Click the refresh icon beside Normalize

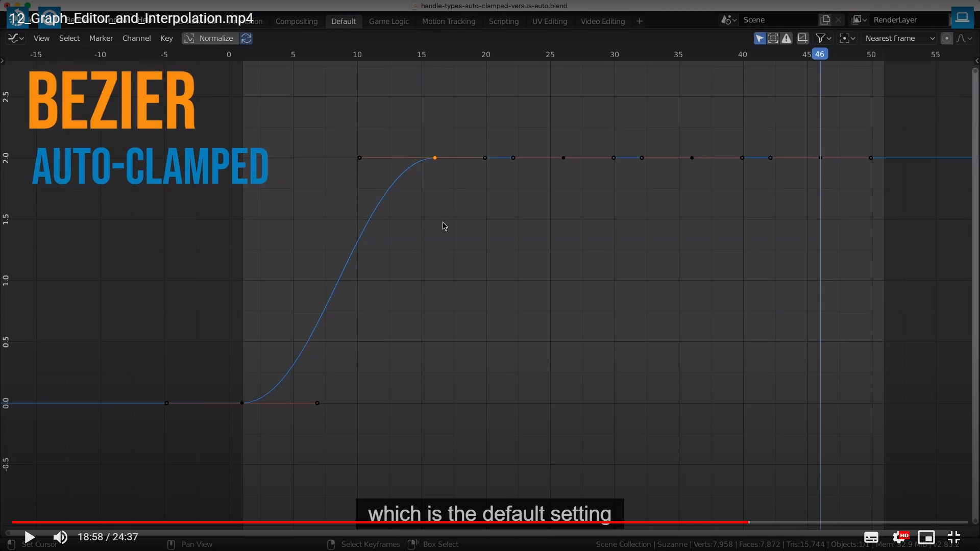[x=246, y=38]
